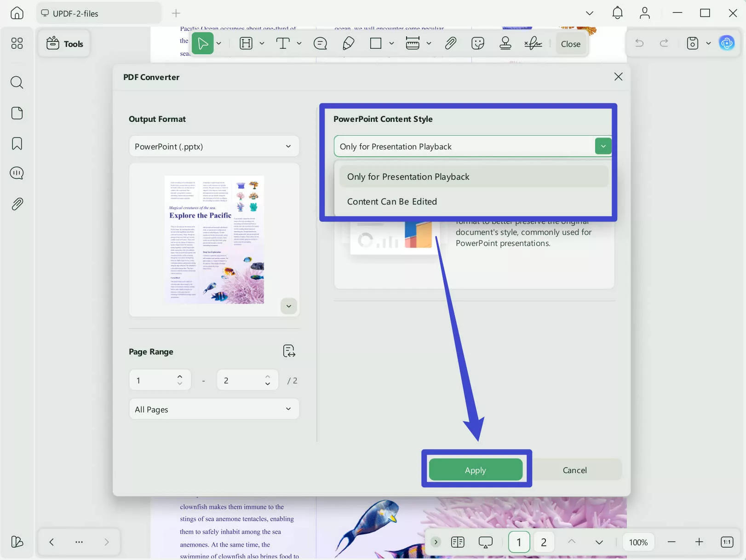Close the PDF Converter dialog

[618, 77]
